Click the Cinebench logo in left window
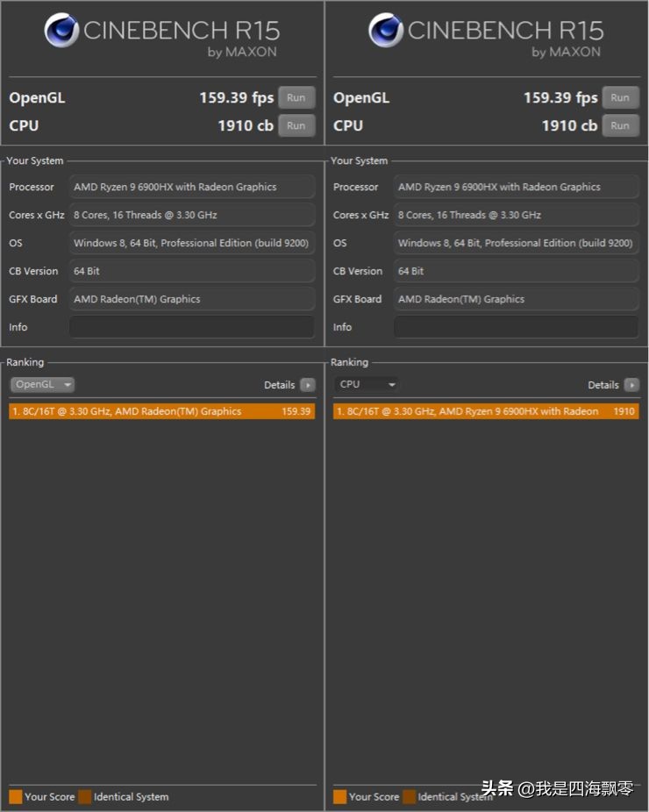Viewport: 649px width, 812px height. pyautogui.click(x=61, y=30)
